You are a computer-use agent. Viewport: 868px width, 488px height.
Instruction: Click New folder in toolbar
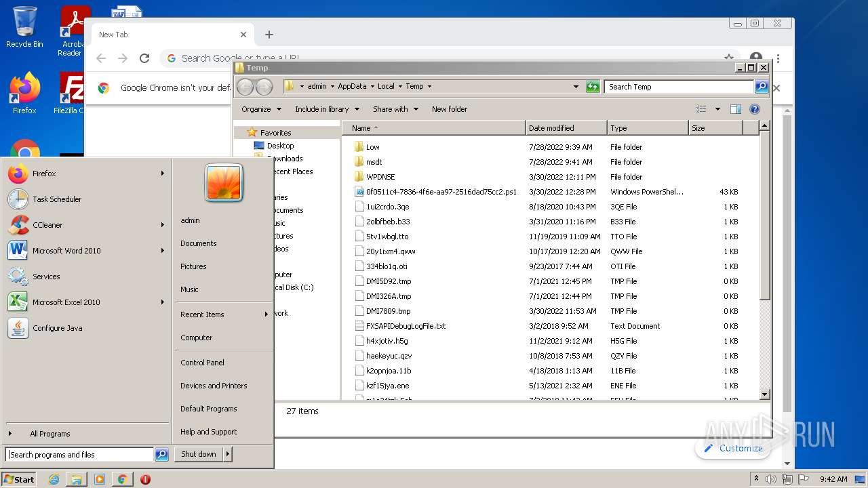(450, 109)
